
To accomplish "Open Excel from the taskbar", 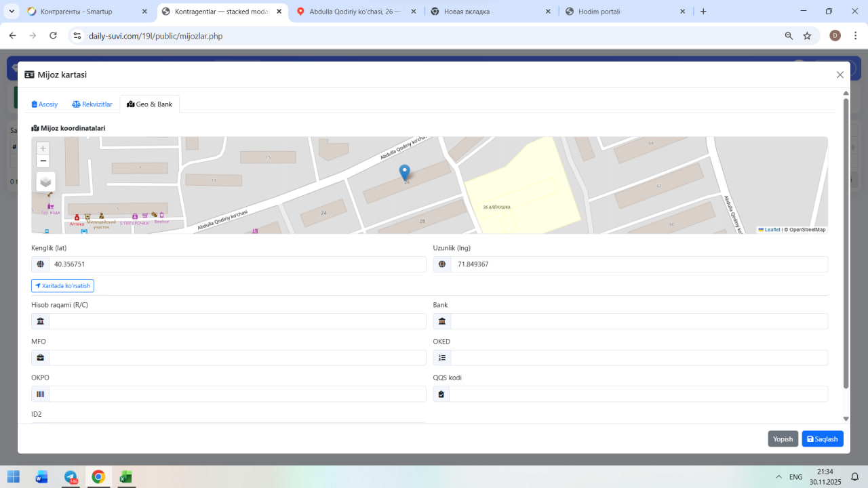I will point(125,476).
